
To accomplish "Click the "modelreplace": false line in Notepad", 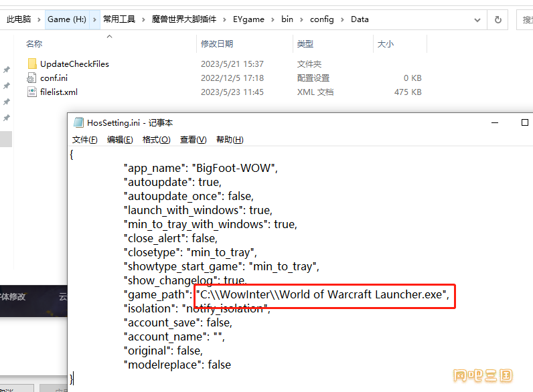I will 177,365.
